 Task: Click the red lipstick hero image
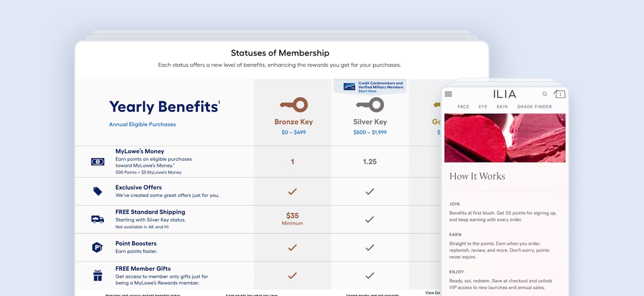click(x=505, y=138)
